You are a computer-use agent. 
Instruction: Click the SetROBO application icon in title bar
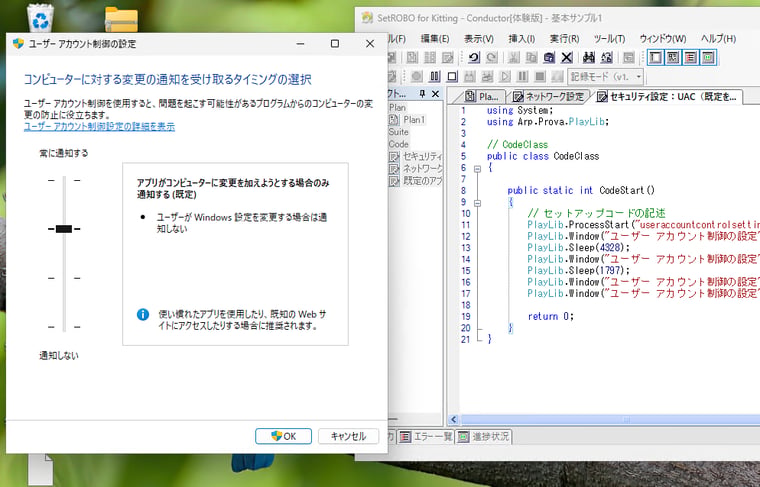coord(367,18)
